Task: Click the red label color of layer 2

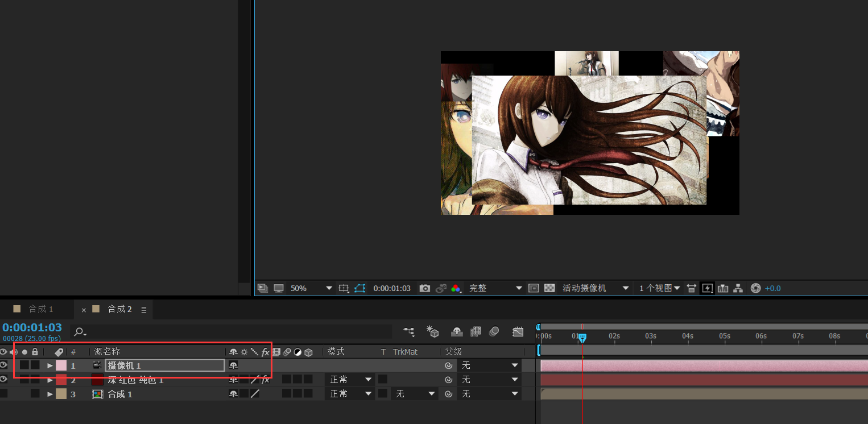Action: 61,380
